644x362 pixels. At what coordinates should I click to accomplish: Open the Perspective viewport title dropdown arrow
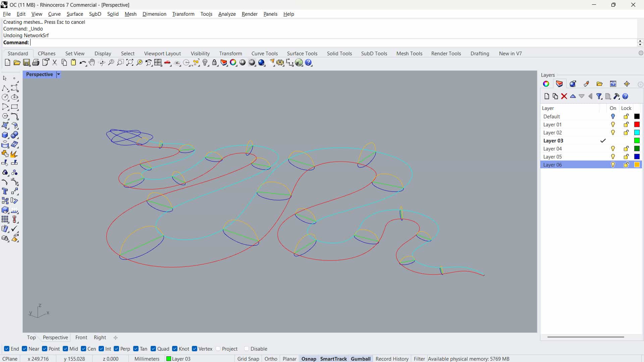[58, 74]
